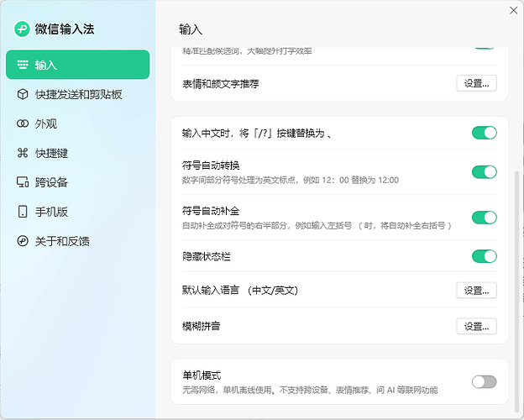The height and width of the screenshot is (420, 524).
Task: Click the cube icon for 快捷发送和剪贴板
Action: (23, 94)
